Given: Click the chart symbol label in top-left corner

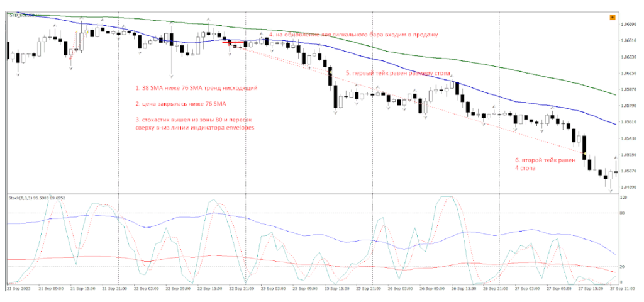Looking at the screenshot, I should click(x=24, y=14).
